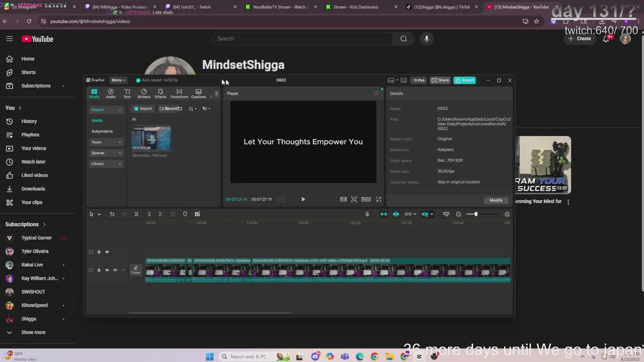Viewport: 644px width, 362px height.
Task: Toggle lock on the text track
Action: click(99, 252)
